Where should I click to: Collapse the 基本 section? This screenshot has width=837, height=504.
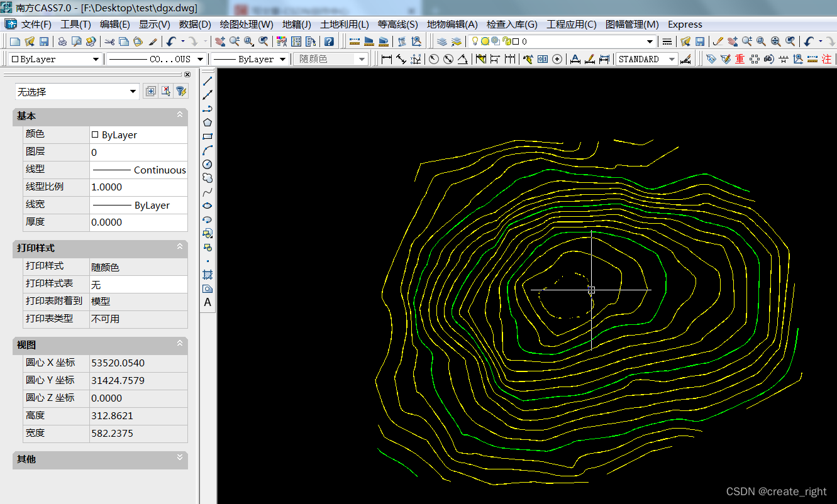point(180,116)
